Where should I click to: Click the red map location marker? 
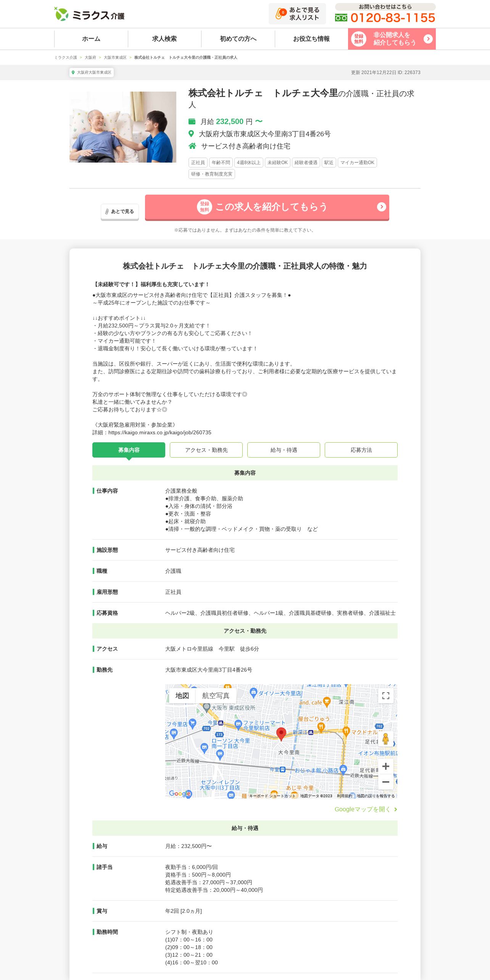[281, 734]
